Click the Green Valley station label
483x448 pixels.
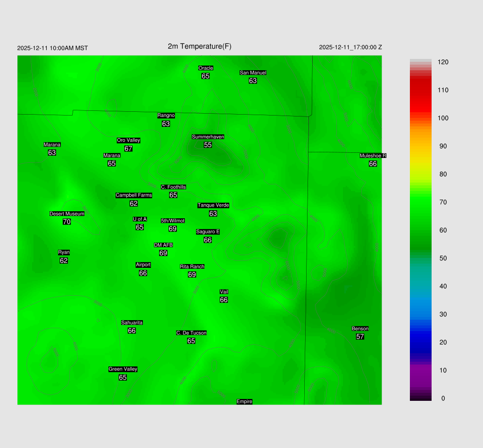(x=123, y=369)
